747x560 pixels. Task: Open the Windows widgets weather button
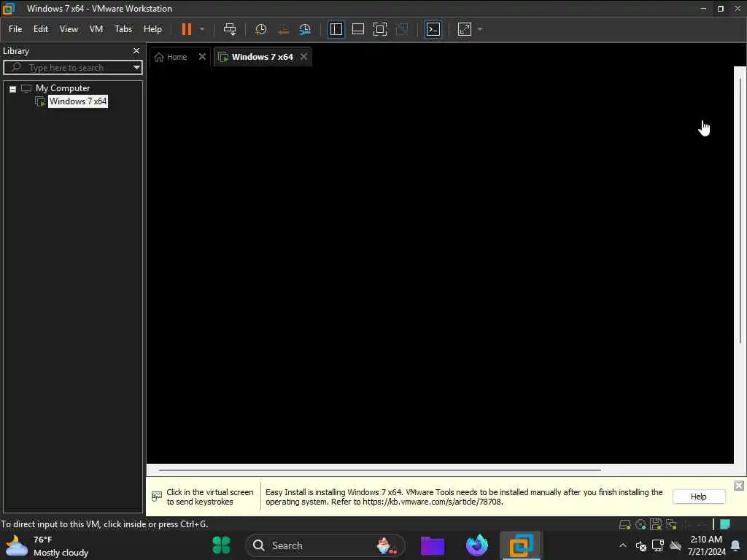(47, 545)
